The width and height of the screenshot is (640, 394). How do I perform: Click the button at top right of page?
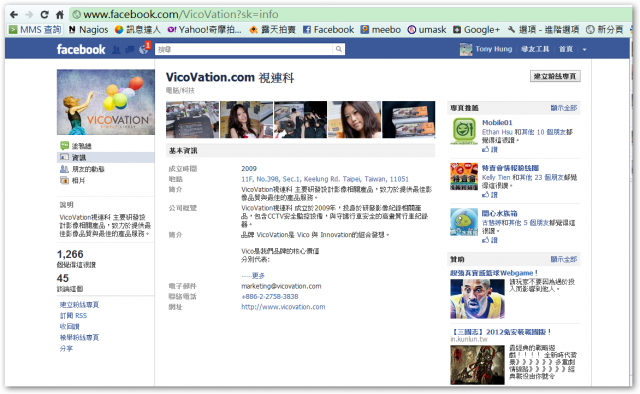pos(555,76)
